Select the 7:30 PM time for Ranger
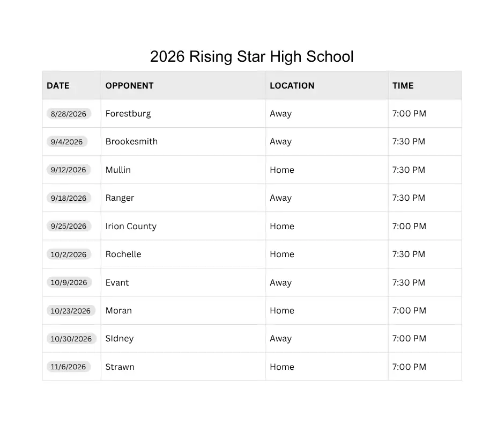Image resolution: width=504 pixels, height=423 pixels. [409, 198]
